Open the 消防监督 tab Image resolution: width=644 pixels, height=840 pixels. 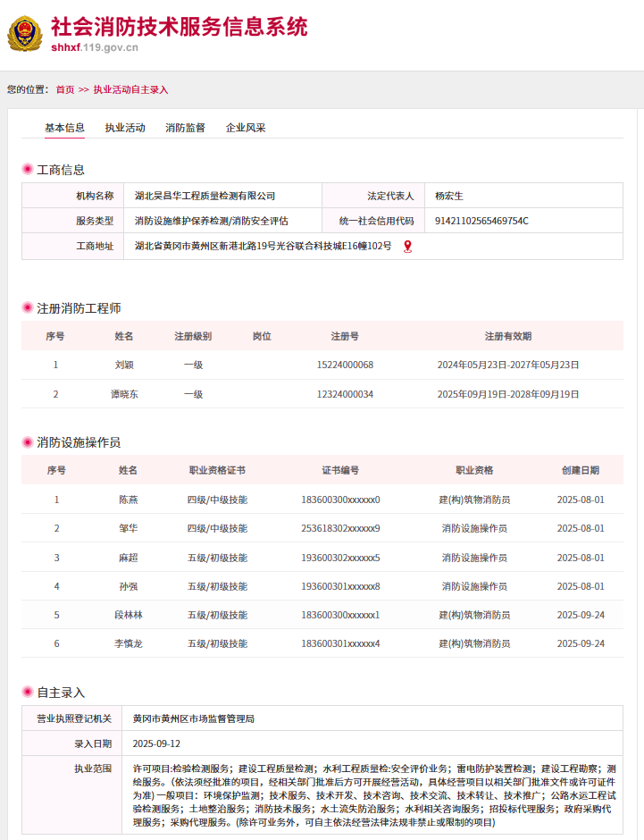coord(185,128)
